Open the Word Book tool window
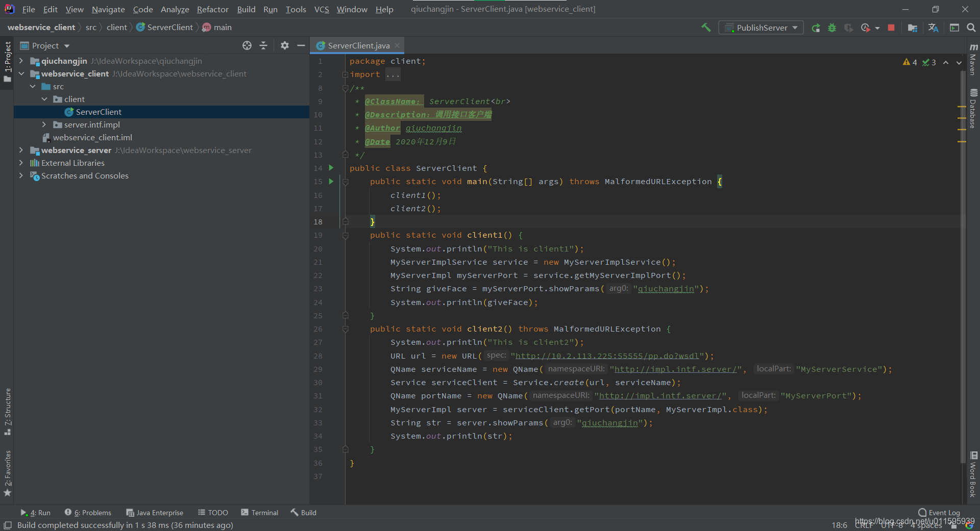 pos(973,474)
